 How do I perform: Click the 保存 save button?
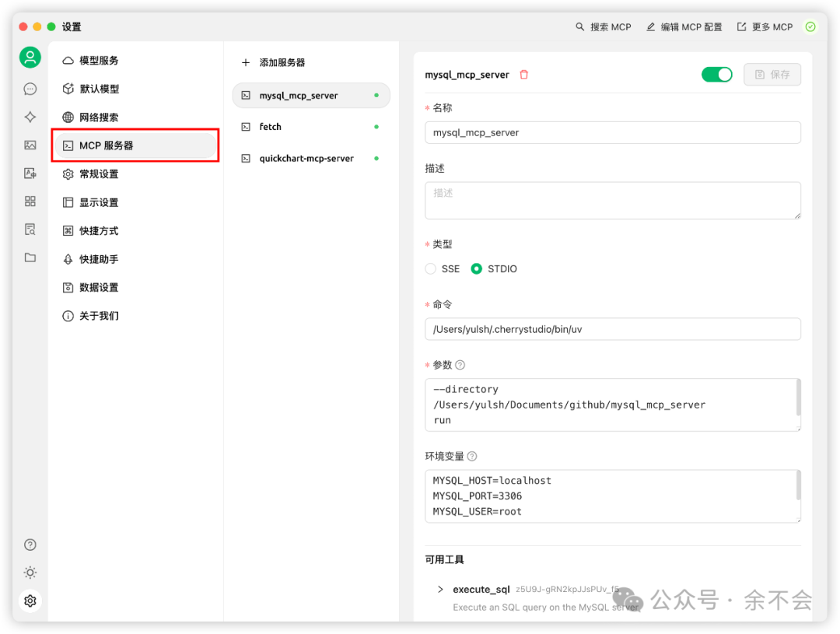click(772, 74)
